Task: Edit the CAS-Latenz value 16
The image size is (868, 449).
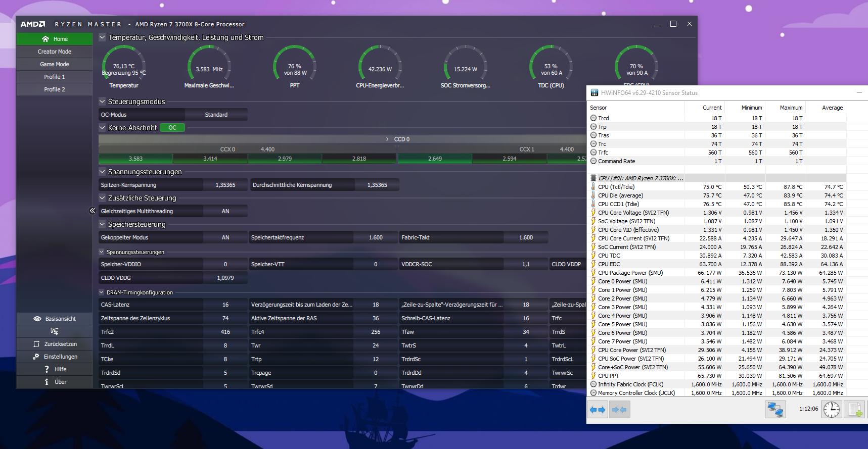Action: pyautogui.click(x=225, y=305)
